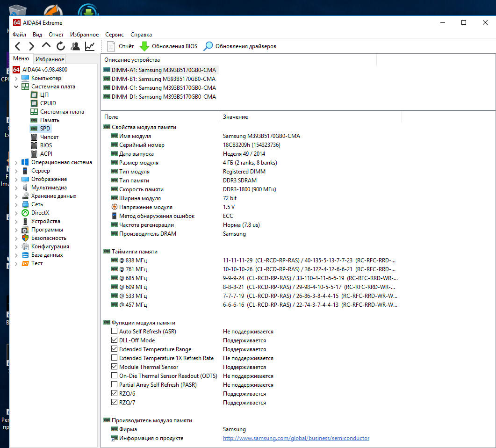Select DIMM-D1 Samsung module row
This screenshot has width=496, height=448.
160,96
